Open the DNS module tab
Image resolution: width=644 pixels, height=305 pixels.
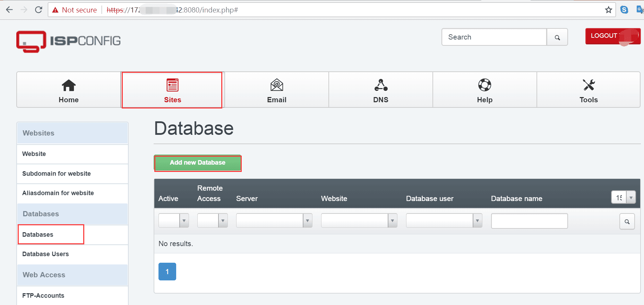[381, 90]
